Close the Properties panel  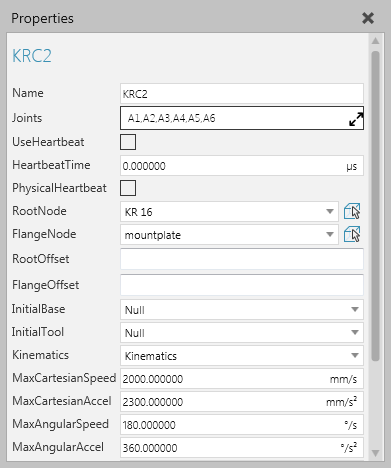pos(368,18)
